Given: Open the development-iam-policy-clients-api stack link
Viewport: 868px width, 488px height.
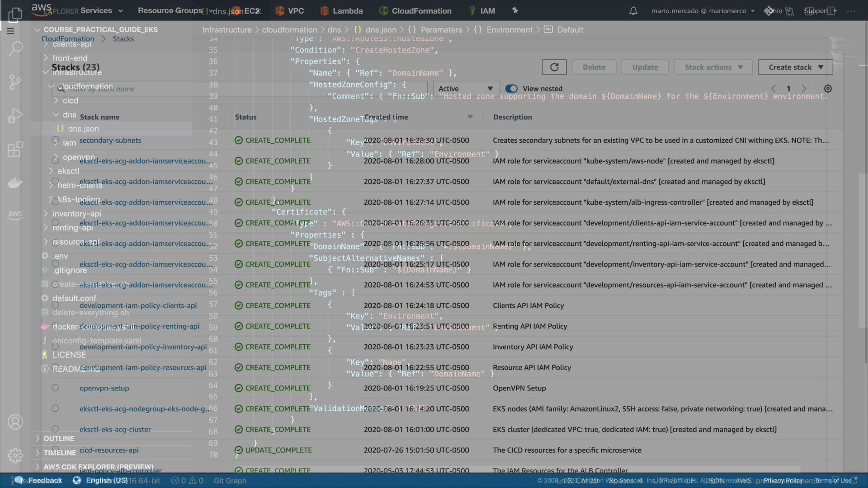Looking at the screenshot, I should point(138,305).
